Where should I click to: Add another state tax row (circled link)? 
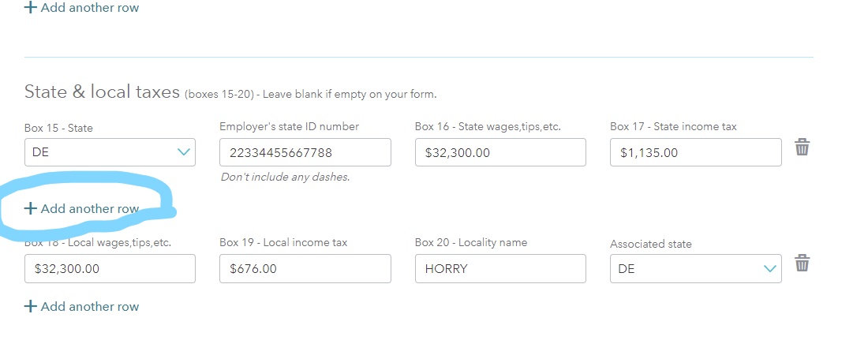pyautogui.click(x=82, y=208)
